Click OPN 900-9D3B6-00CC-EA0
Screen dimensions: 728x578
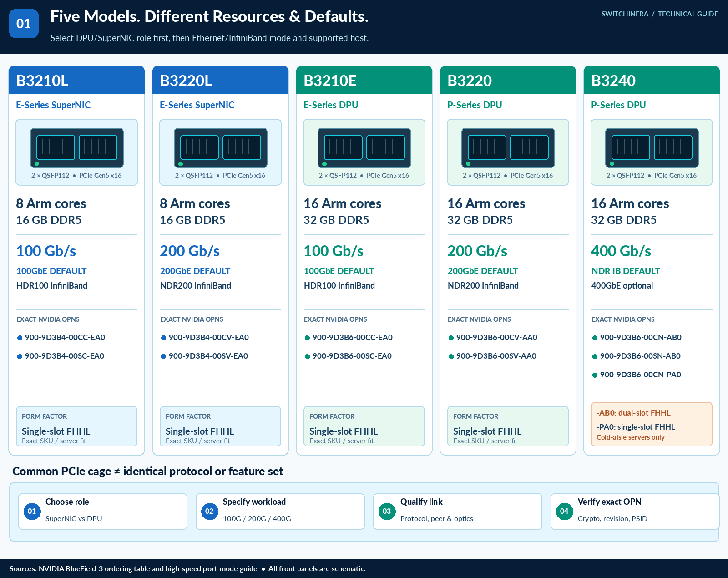(x=353, y=337)
